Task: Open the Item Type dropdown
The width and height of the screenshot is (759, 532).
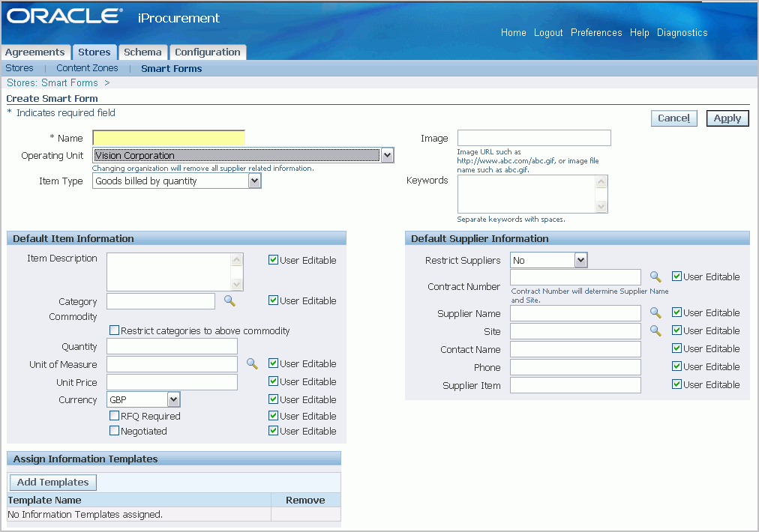Action: pos(177,181)
